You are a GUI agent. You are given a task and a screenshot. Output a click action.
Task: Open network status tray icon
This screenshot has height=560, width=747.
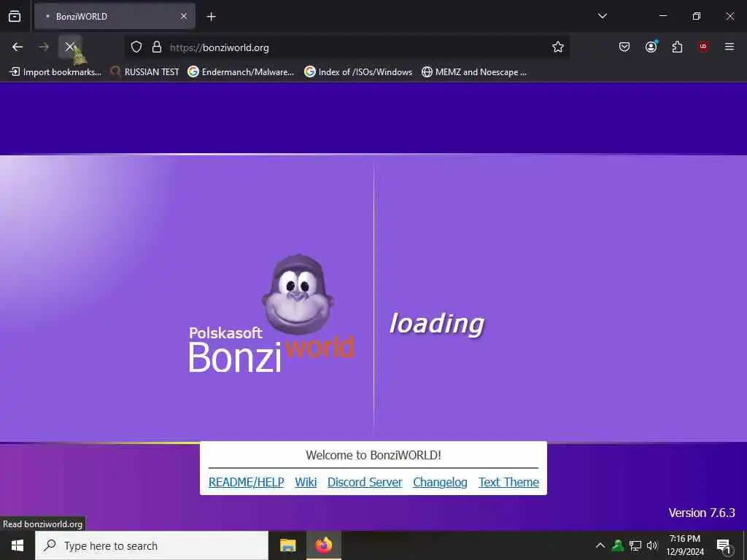635,545
